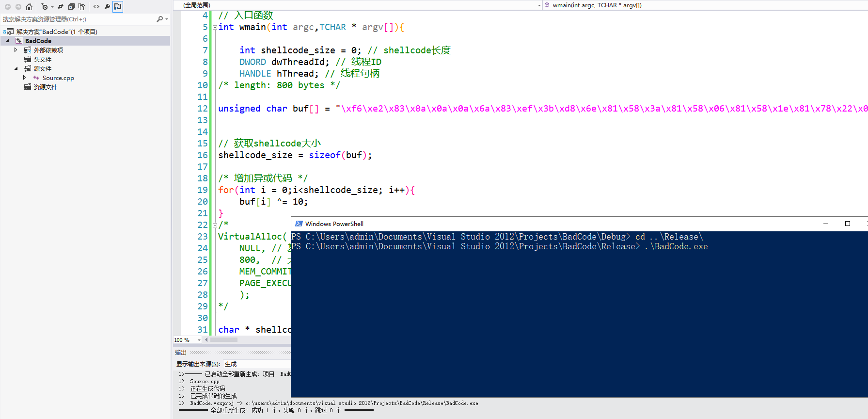The height and width of the screenshot is (419, 868).
Task: Click the Windows PowerShell title bar icon
Action: coord(299,224)
